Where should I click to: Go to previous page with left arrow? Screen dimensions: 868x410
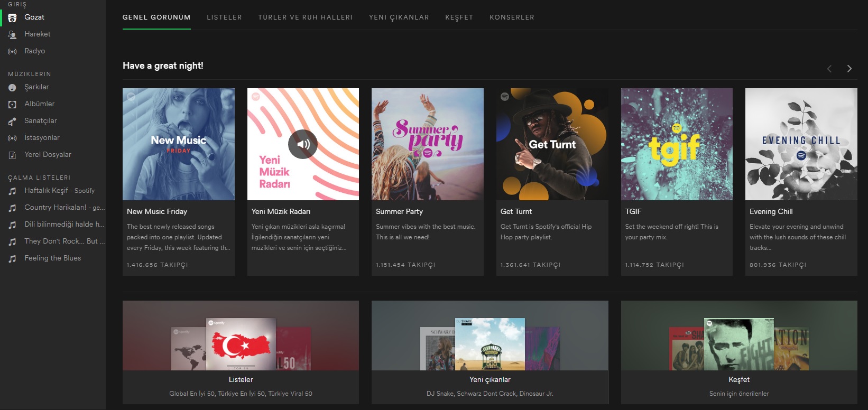click(x=829, y=69)
